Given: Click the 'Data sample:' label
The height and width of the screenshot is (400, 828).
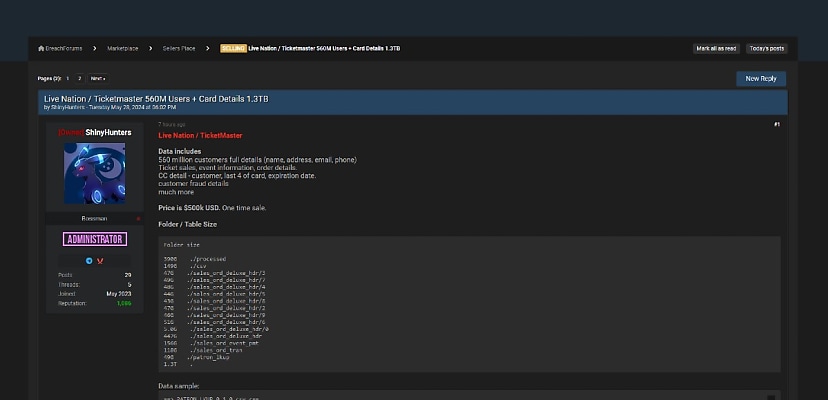Looking at the screenshot, I should 178,386.
